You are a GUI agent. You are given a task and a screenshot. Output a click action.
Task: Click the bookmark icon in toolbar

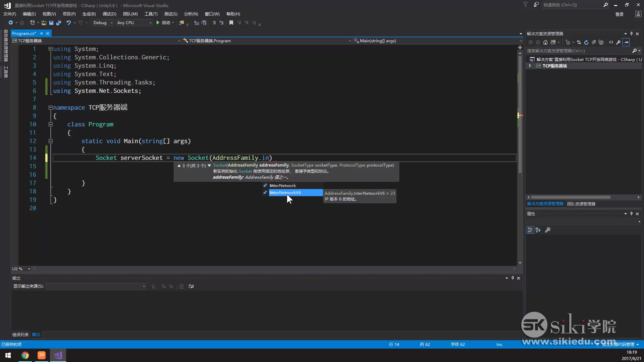(x=231, y=23)
